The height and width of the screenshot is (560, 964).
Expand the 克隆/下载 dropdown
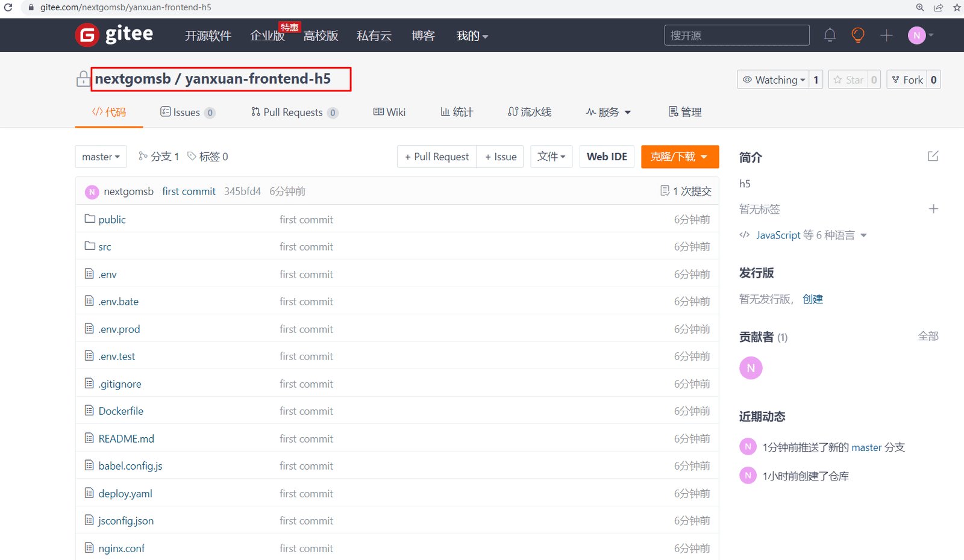pos(680,157)
